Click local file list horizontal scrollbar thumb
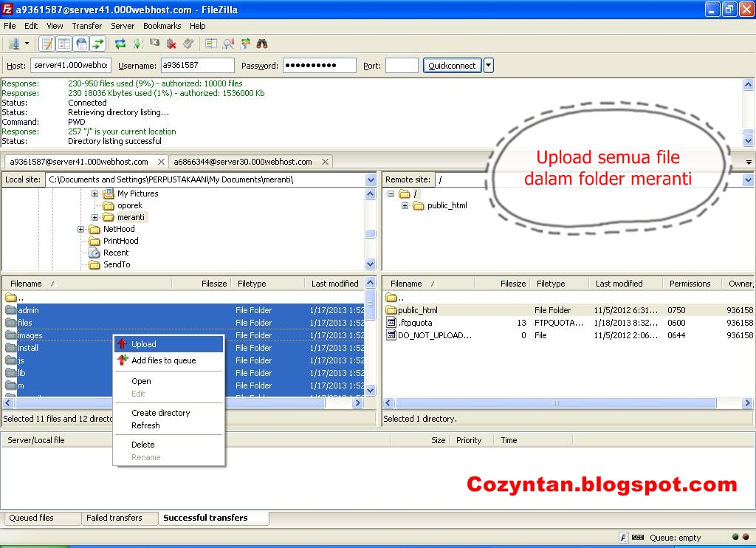 [171, 403]
